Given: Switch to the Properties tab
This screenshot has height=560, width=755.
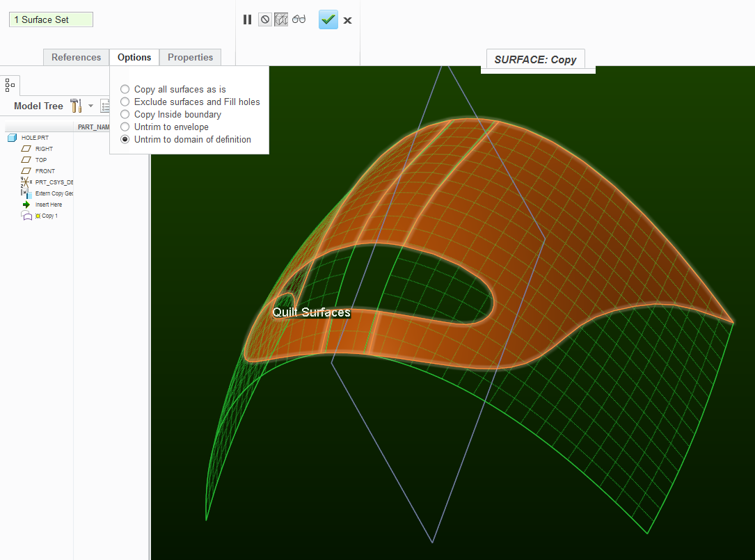Looking at the screenshot, I should [190, 57].
